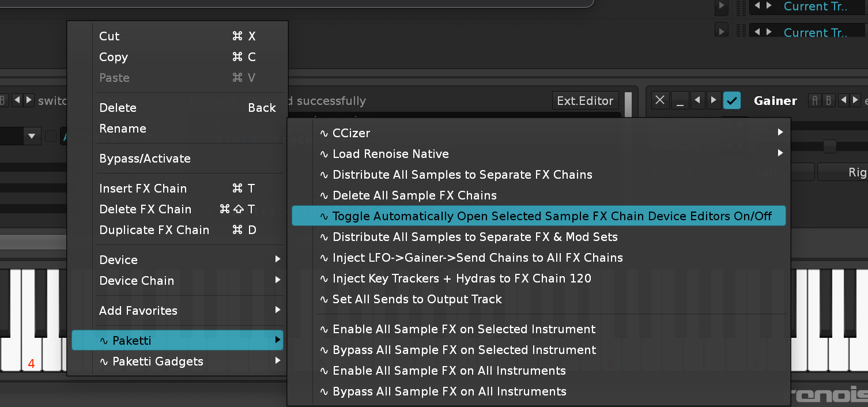This screenshot has height=407, width=868.
Task: Move Gainer device right in chain
Action: click(x=714, y=100)
